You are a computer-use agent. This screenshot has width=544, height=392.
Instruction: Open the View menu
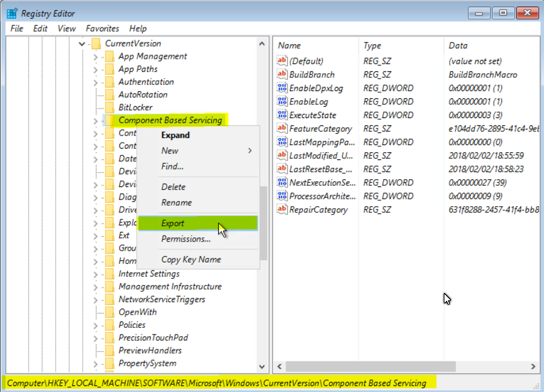coord(67,28)
